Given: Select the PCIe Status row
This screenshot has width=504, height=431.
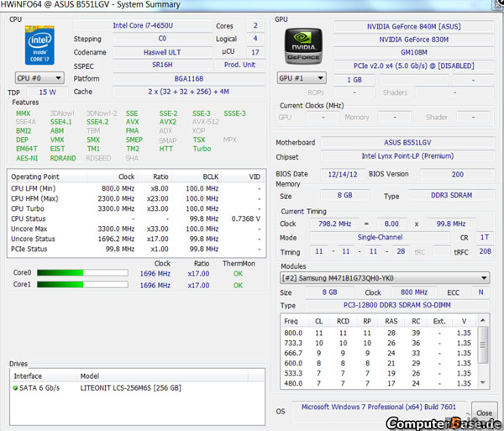Looking at the screenshot, I should (x=136, y=249).
